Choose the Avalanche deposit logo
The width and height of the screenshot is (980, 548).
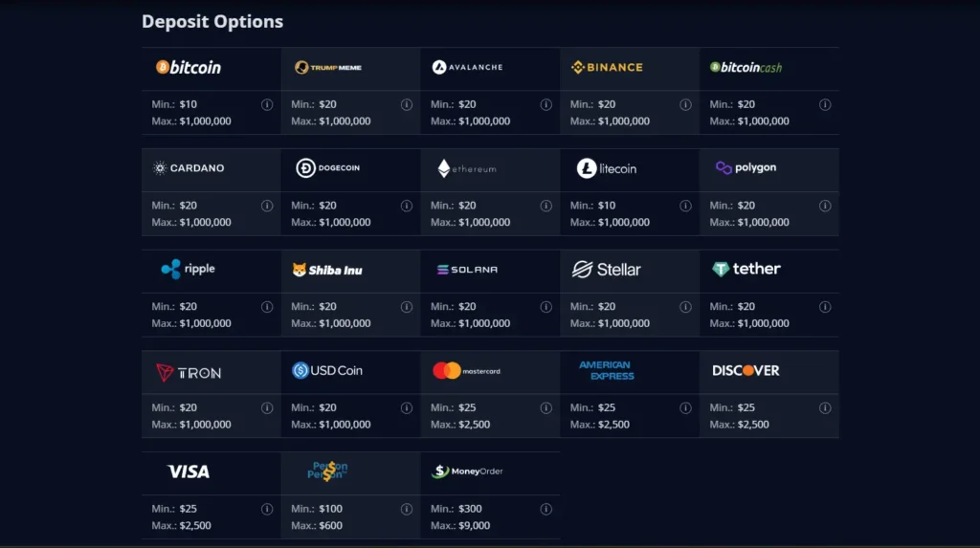(x=467, y=67)
